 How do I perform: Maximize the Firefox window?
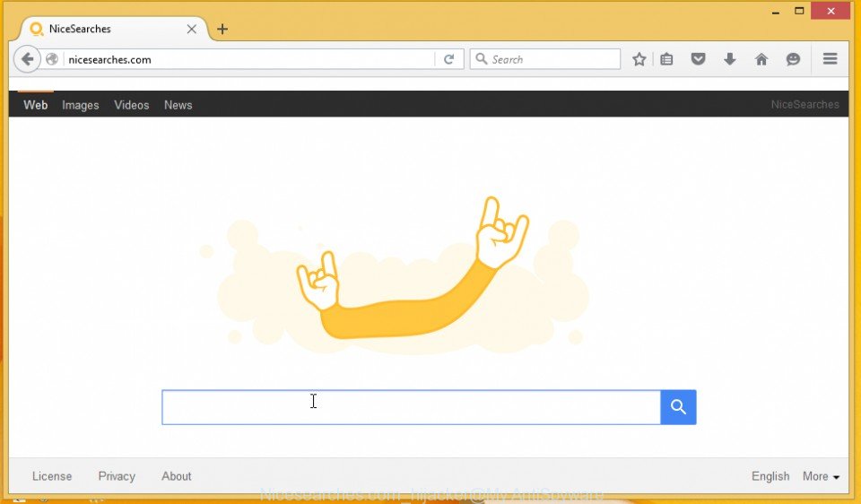(x=799, y=11)
